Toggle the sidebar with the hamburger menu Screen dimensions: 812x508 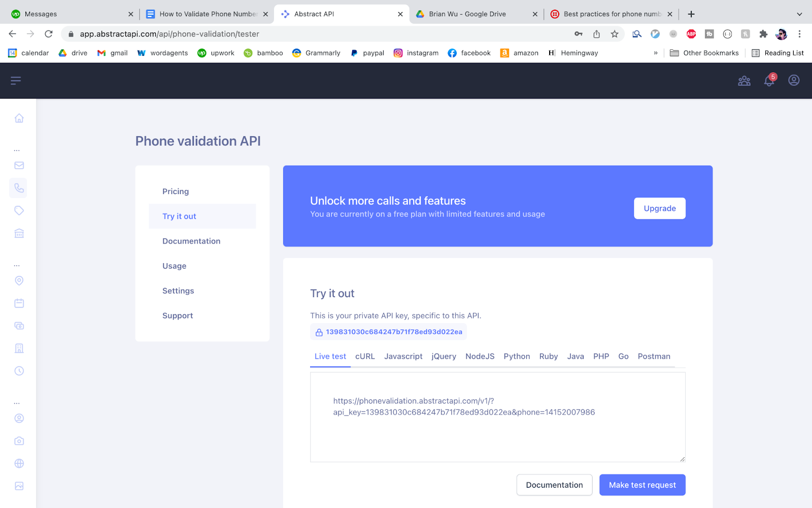16,80
